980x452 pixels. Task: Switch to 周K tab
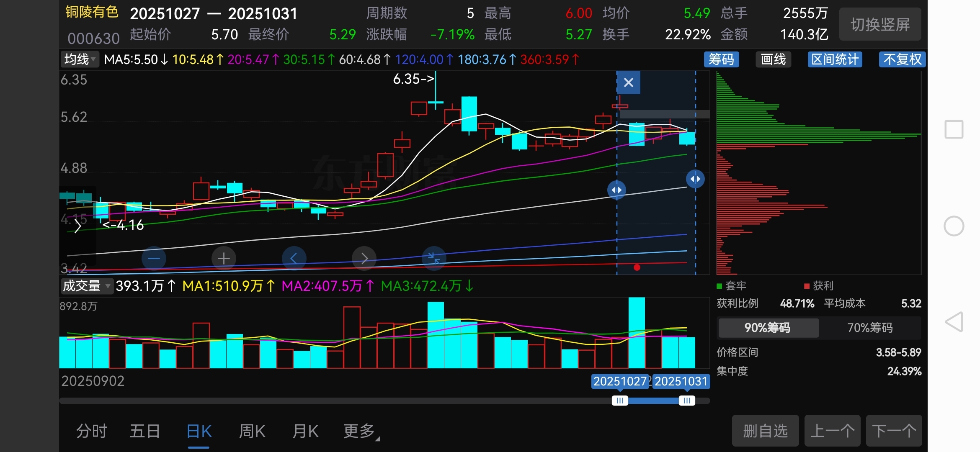pos(252,431)
